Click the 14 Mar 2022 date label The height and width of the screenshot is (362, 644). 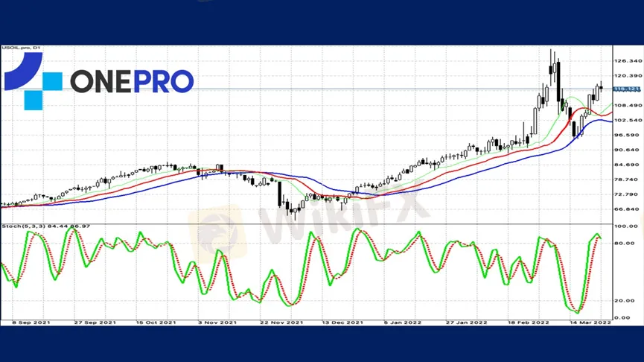pos(590,323)
